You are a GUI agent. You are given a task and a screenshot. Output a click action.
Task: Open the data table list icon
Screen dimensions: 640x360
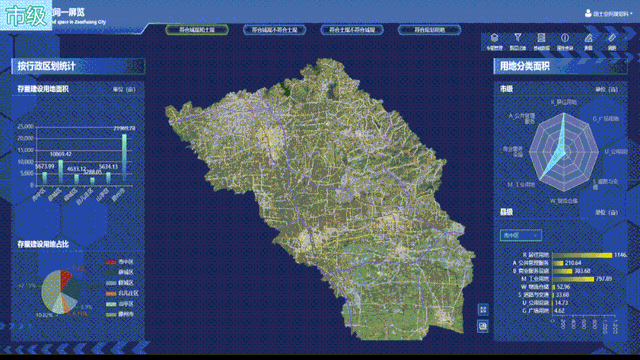[x=541, y=38]
